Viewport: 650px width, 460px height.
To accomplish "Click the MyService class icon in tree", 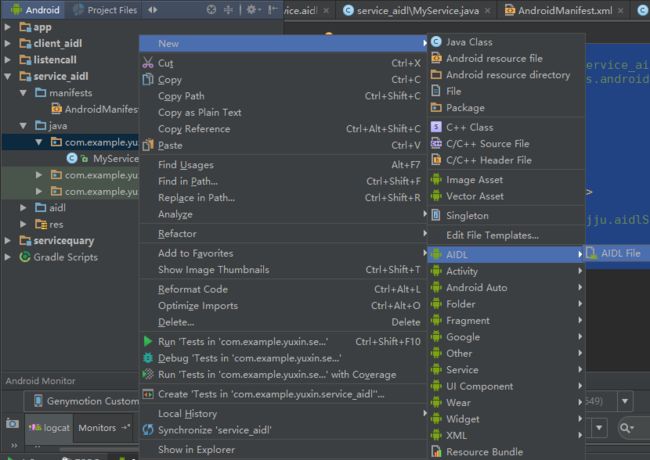I will pos(72,158).
